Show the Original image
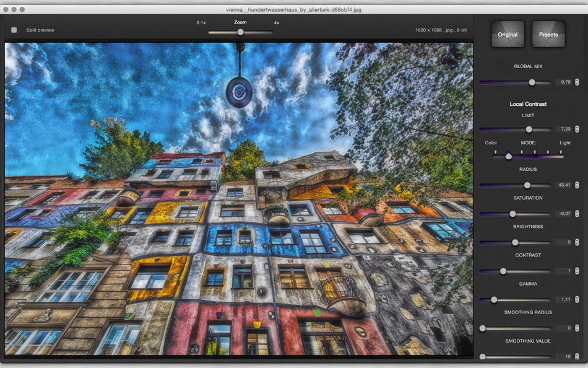This screenshot has height=368, width=588. pyautogui.click(x=507, y=34)
